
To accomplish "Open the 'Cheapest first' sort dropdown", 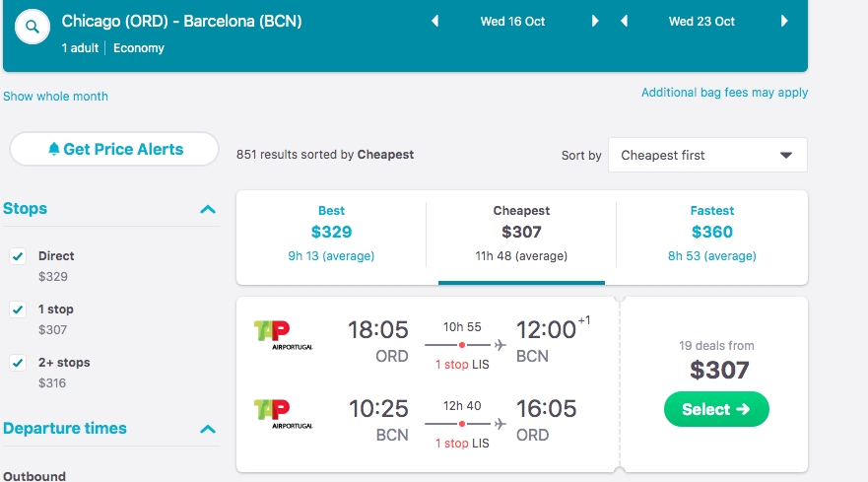I will click(x=707, y=155).
